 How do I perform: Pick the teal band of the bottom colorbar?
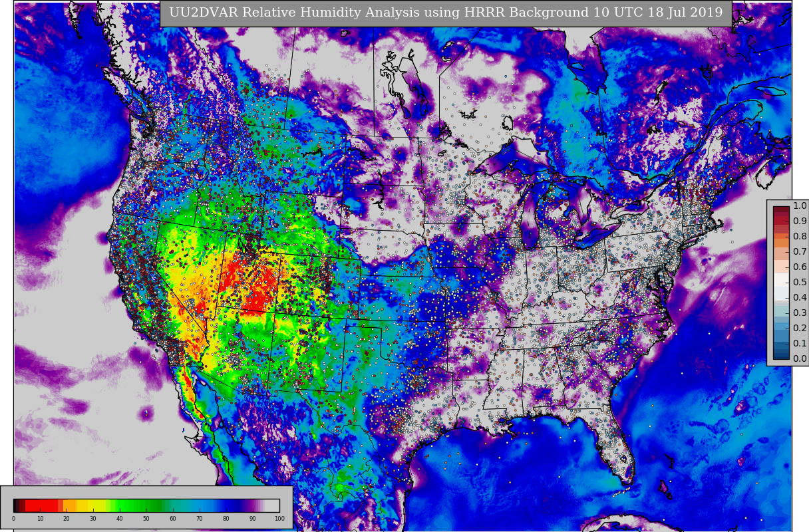180,505
